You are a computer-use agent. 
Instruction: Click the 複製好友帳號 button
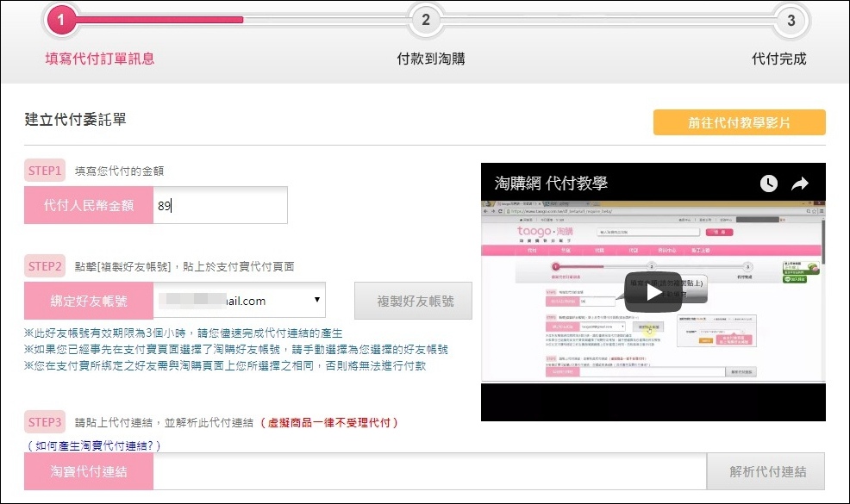point(413,301)
